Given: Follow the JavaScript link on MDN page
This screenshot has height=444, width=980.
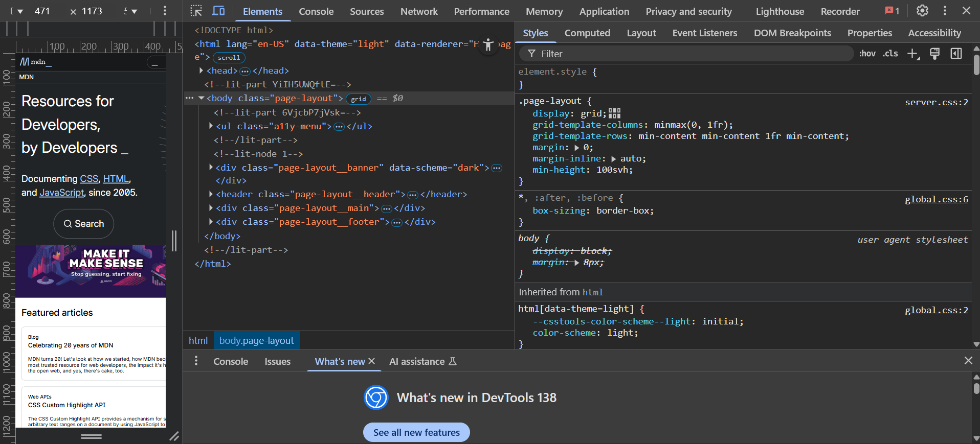Looking at the screenshot, I should click(62, 193).
